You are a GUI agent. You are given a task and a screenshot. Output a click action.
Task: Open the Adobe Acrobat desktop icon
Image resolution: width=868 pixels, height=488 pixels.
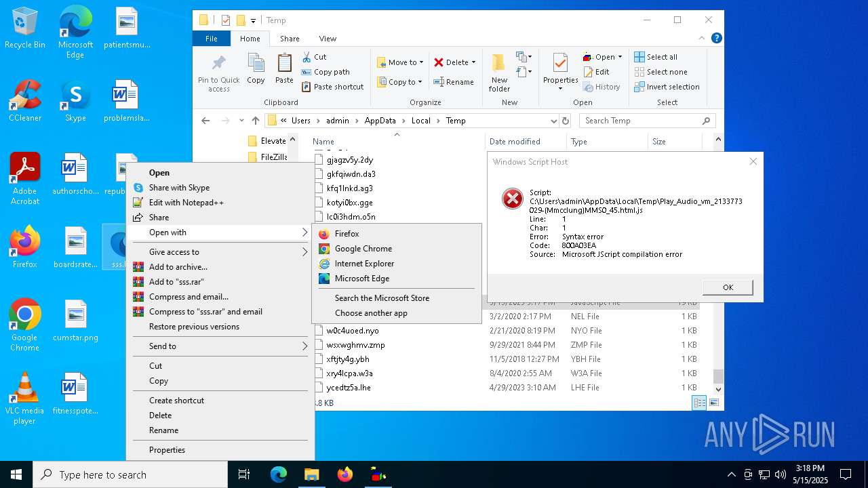pyautogui.click(x=25, y=179)
